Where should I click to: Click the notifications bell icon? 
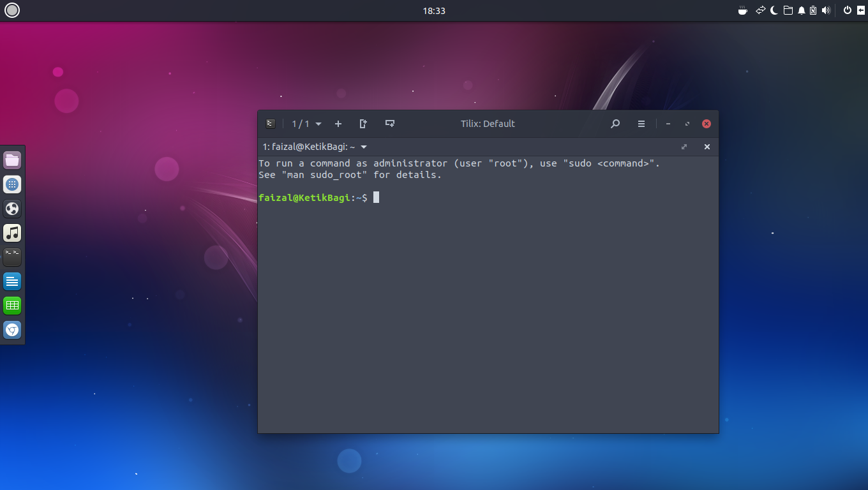(x=802, y=10)
